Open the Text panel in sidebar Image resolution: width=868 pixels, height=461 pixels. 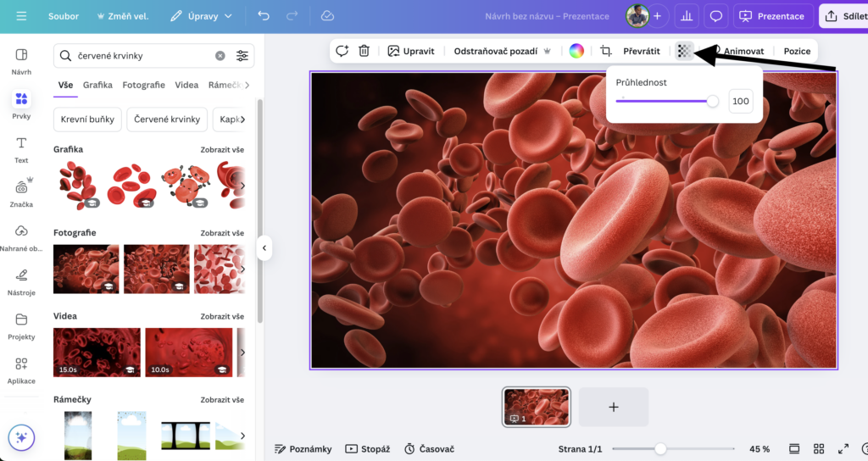[x=21, y=150]
